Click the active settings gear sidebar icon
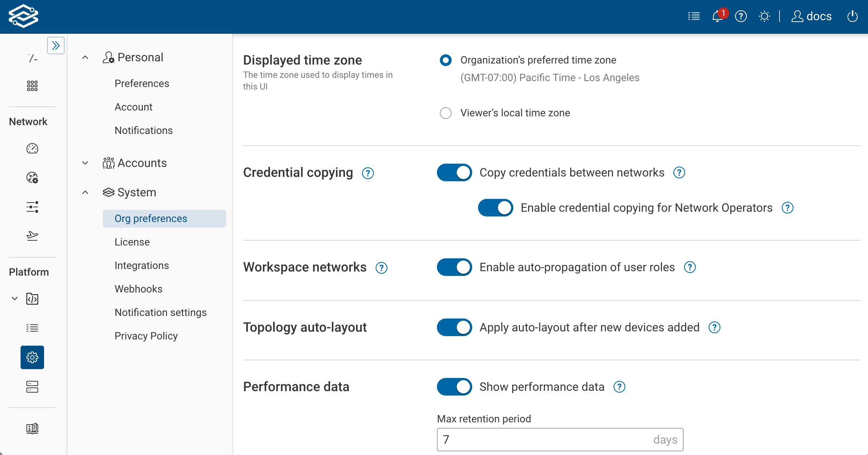The width and height of the screenshot is (868, 455). coord(32,357)
